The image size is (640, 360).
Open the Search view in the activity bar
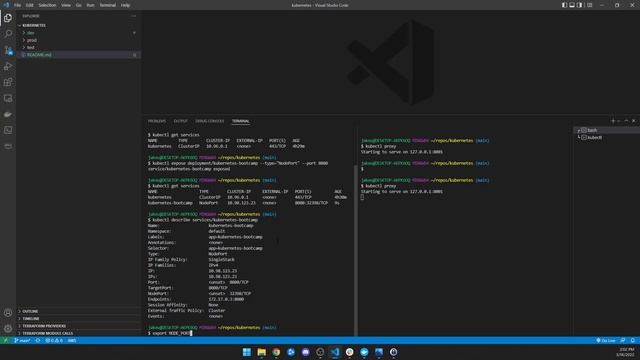pyautogui.click(x=8, y=33)
